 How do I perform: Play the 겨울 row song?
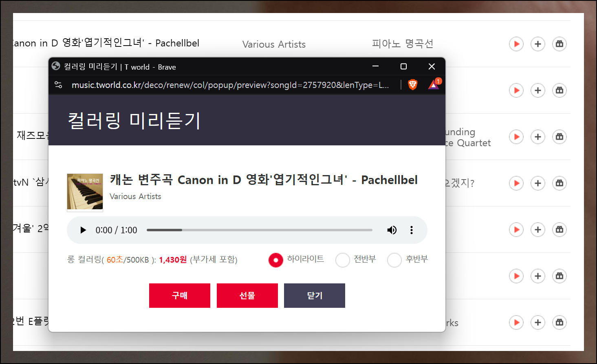pos(516,229)
